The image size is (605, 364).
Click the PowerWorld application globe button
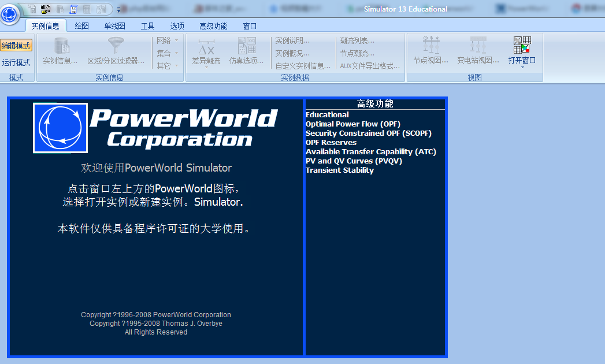point(9,15)
